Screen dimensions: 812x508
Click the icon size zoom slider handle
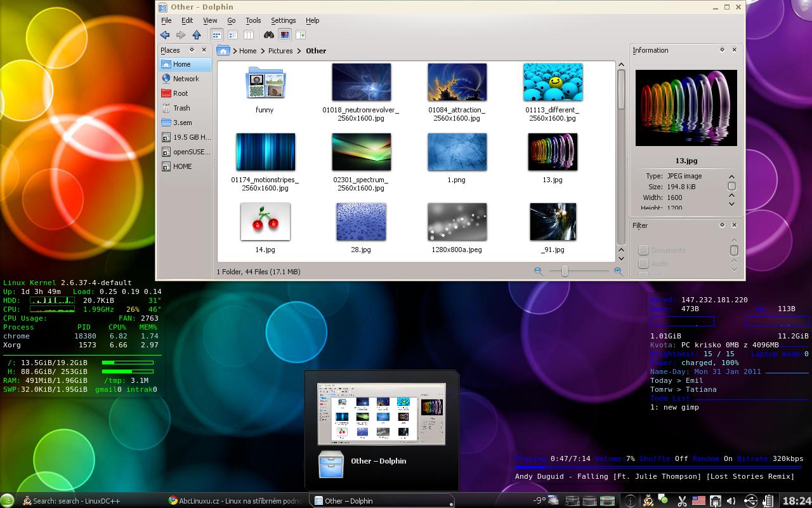point(564,271)
